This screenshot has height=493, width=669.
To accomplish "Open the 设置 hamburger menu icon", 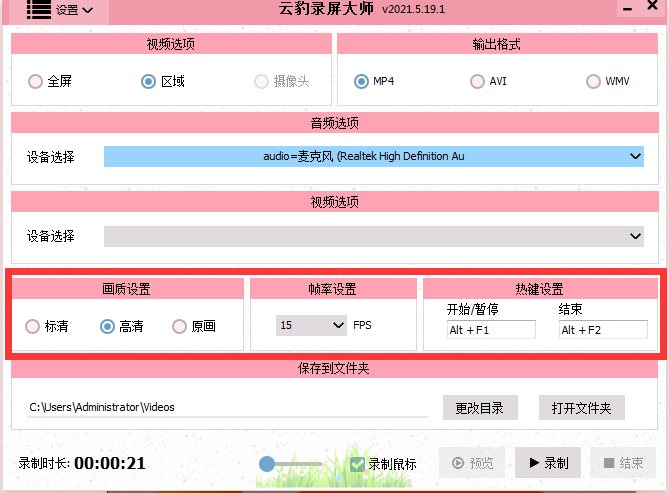I will tap(38, 9).
